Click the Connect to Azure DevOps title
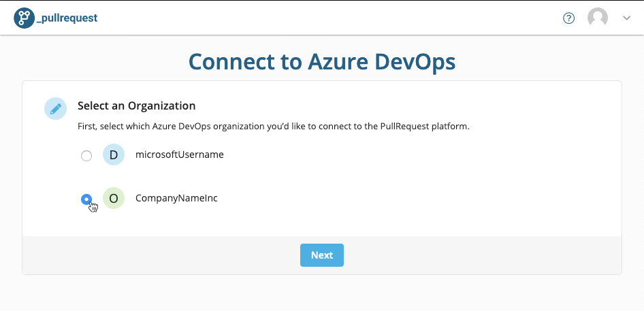Viewport: 644px width, 311px height. (322, 62)
